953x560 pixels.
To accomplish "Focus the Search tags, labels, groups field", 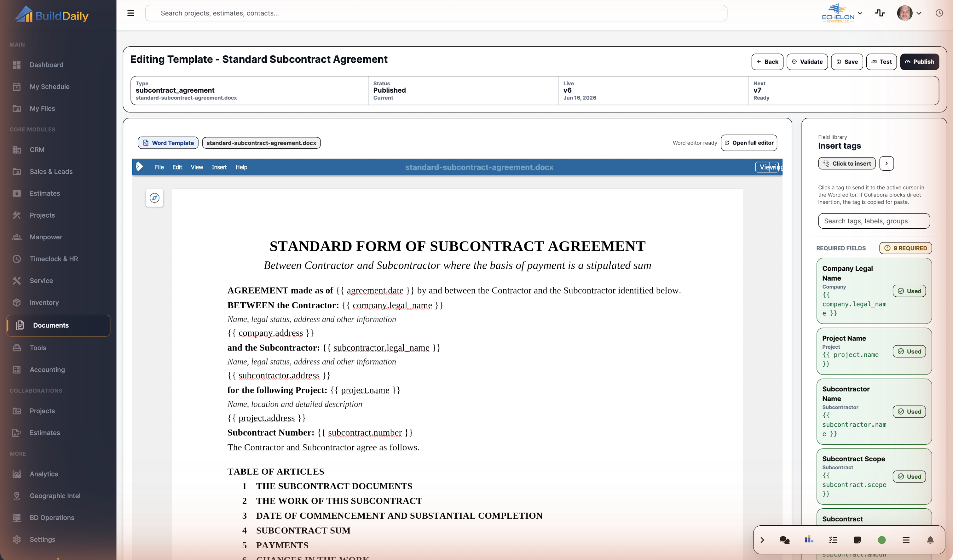I will (x=874, y=221).
